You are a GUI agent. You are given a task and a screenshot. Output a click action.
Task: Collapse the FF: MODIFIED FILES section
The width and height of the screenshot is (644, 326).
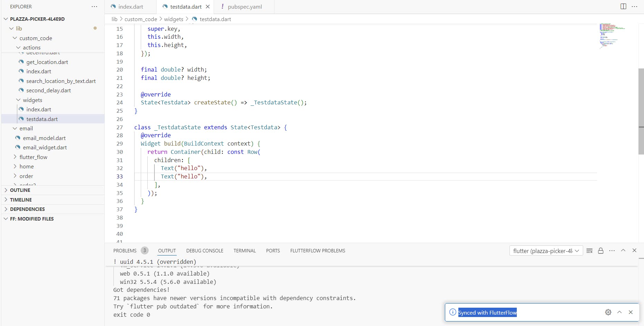pyautogui.click(x=31, y=219)
